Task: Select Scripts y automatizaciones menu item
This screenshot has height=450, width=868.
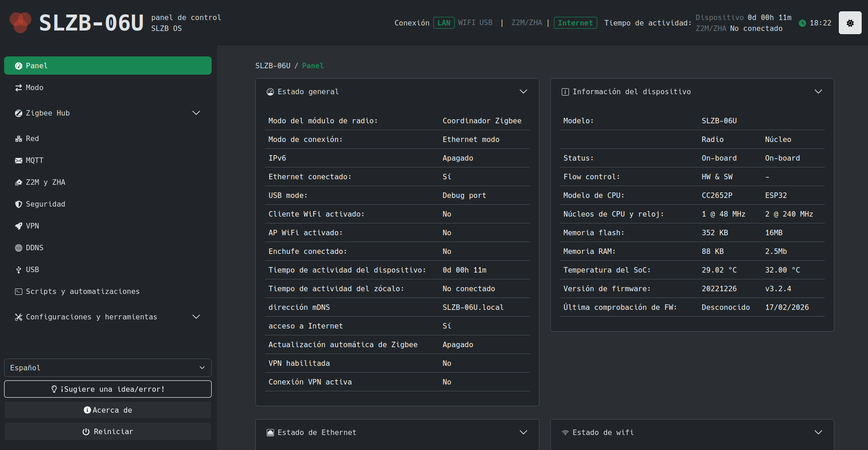Action: pyautogui.click(x=82, y=292)
